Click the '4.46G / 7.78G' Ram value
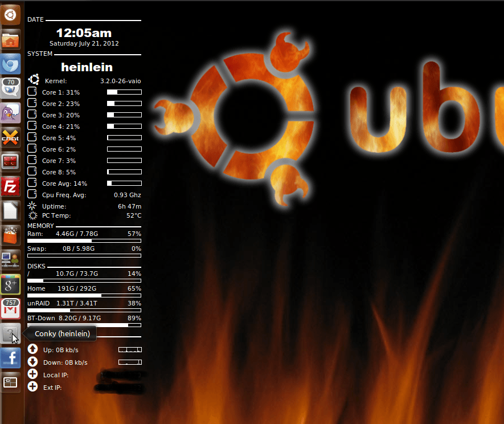The height and width of the screenshot is (424, 504). [77, 234]
